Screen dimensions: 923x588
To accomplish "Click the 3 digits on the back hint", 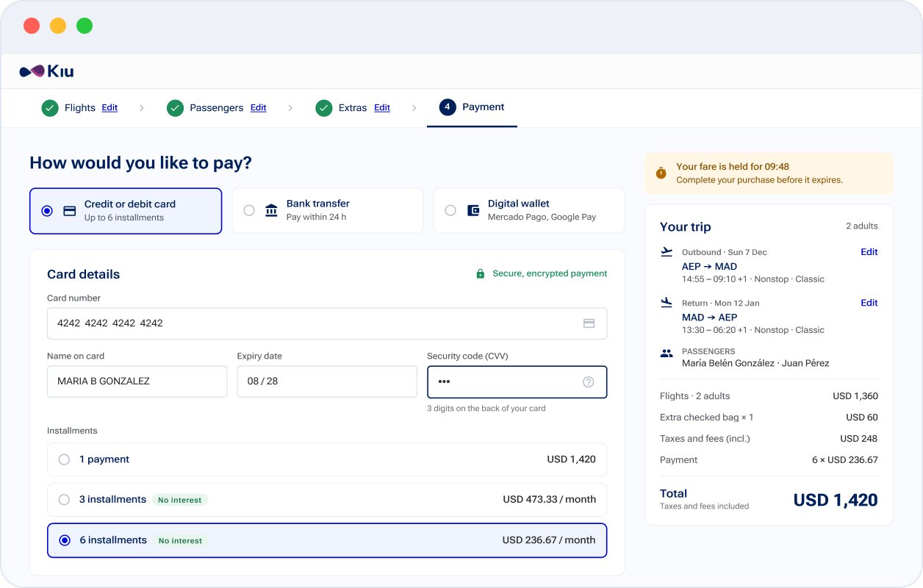I will click(486, 409).
